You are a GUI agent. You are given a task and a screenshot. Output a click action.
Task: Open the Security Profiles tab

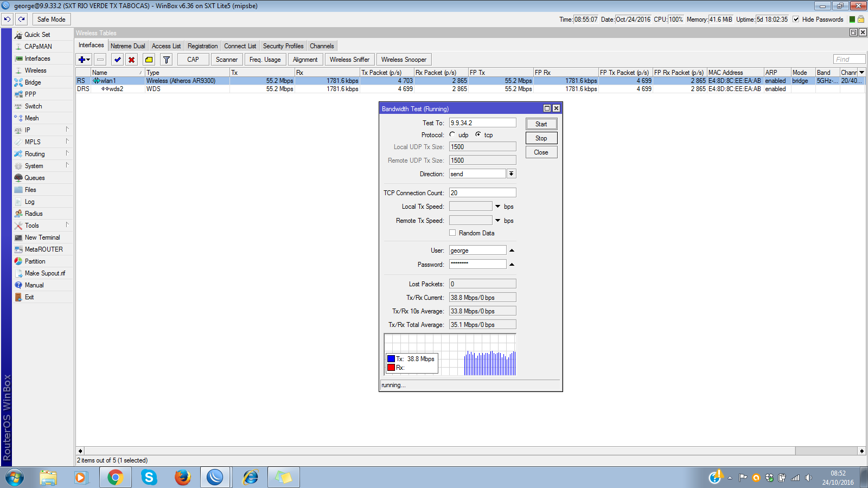pos(283,46)
